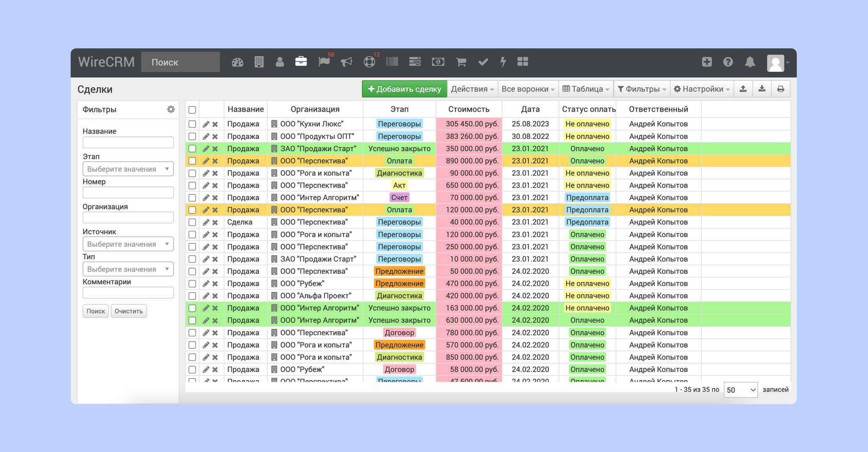
Task: Toggle the select-all checkbox in table header
Action: coord(192,110)
